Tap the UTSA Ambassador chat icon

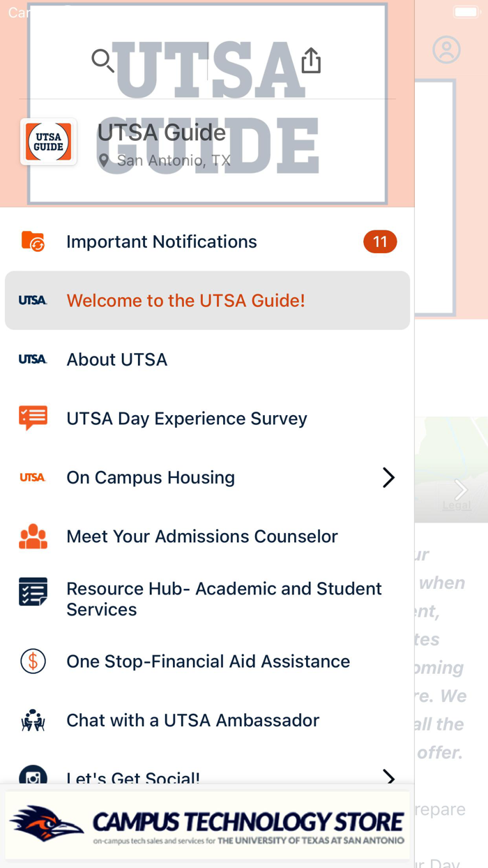[x=33, y=719]
